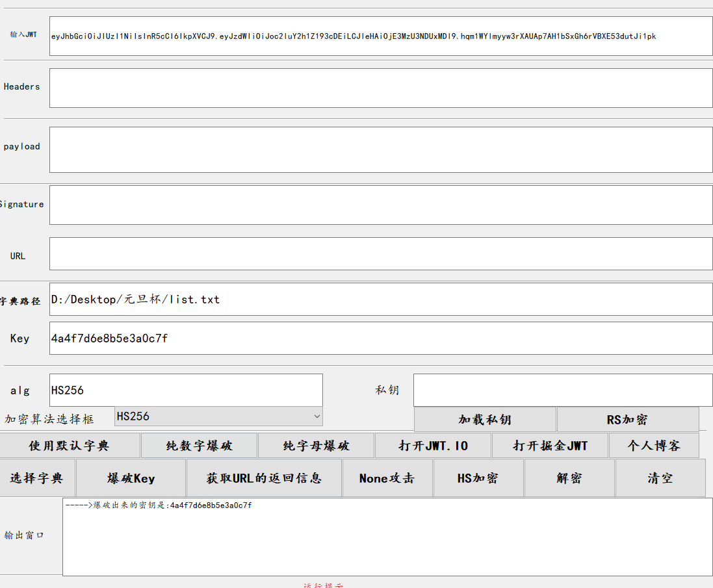Screen dimensions: 713x588
Task: Click the 字典路径 path field
Action: point(381,300)
